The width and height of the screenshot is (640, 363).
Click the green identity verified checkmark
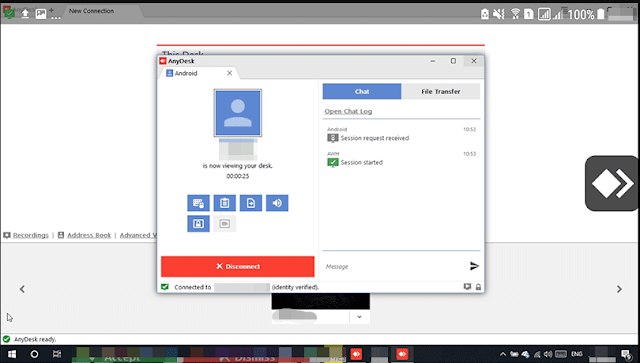click(165, 287)
